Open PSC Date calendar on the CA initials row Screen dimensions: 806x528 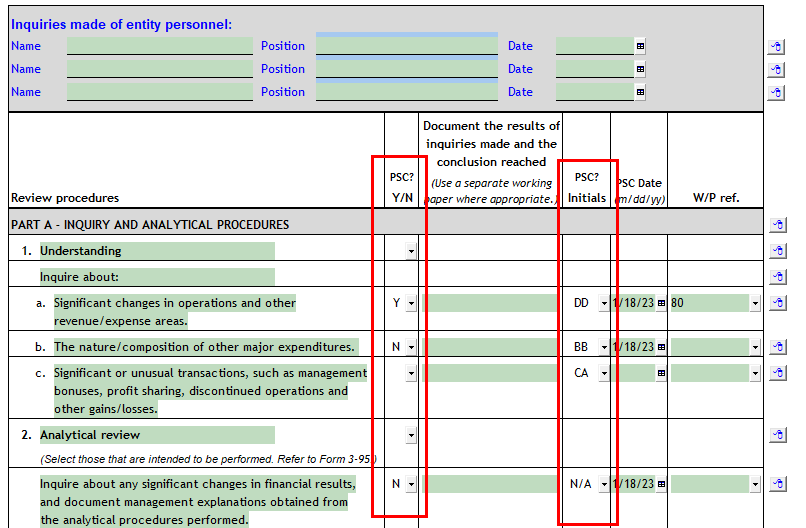(662, 373)
